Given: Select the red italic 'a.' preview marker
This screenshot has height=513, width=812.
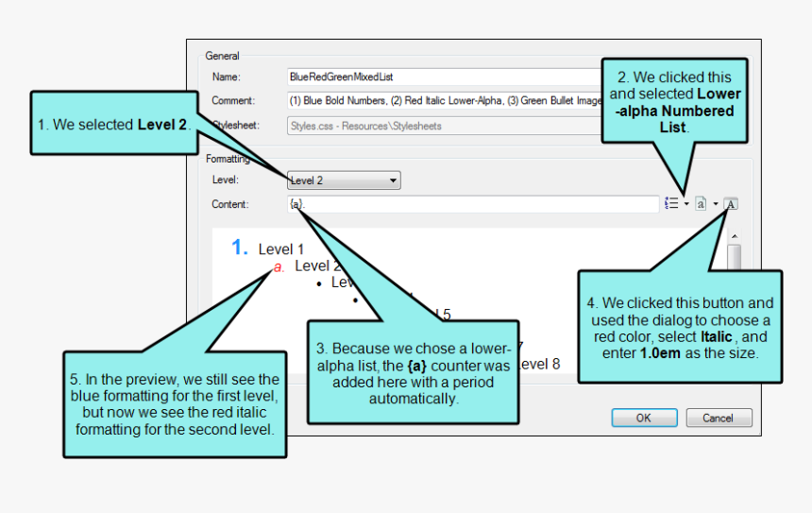Looking at the screenshot, I should 279,267.
